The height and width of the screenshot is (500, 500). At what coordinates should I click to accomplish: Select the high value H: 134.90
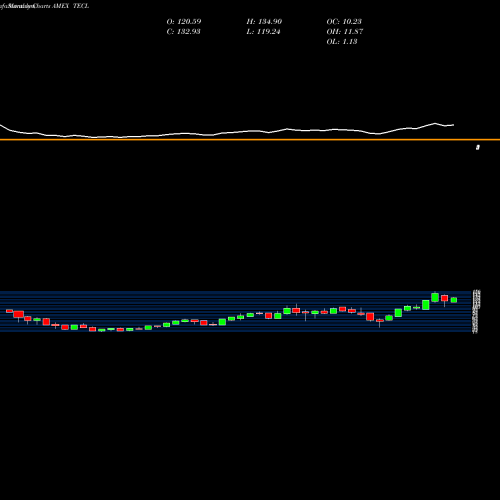[264, 21]
